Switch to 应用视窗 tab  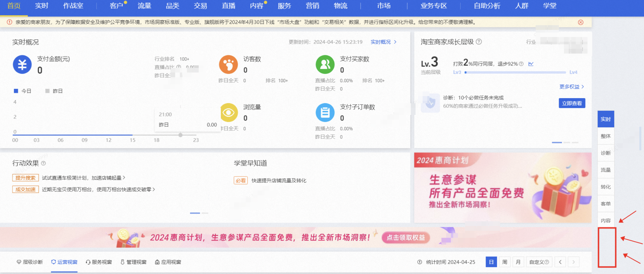[x=168, y=262]
